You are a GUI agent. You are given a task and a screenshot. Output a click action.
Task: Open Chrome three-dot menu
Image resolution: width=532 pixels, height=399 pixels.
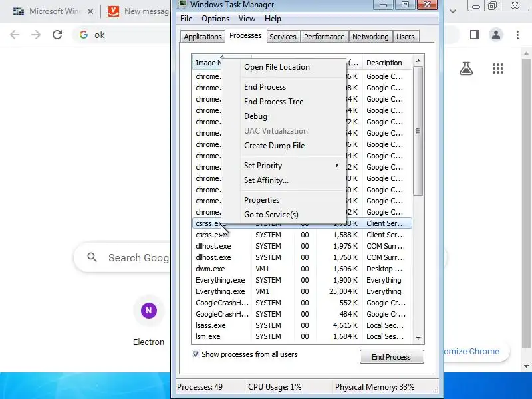(517, 35)
